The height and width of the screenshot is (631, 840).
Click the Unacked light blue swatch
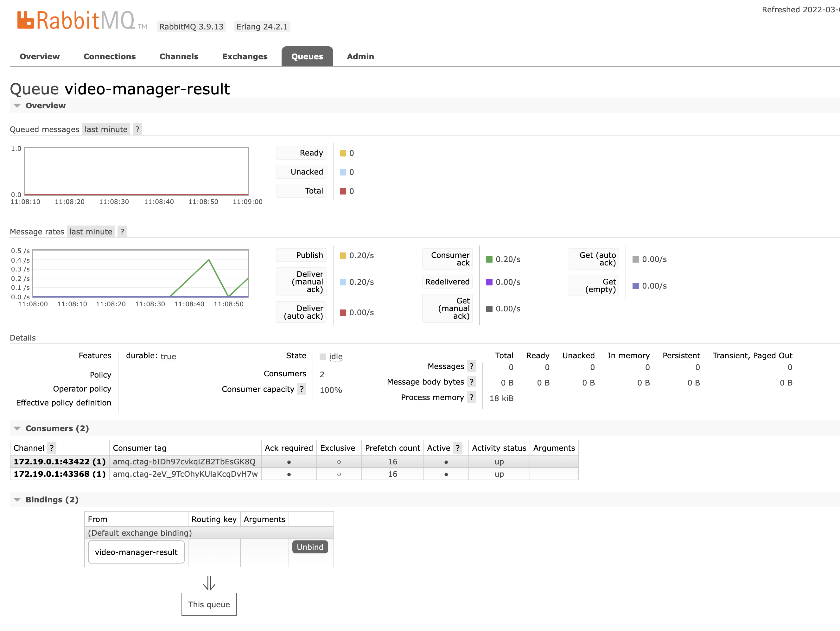[x=343, y=172]
